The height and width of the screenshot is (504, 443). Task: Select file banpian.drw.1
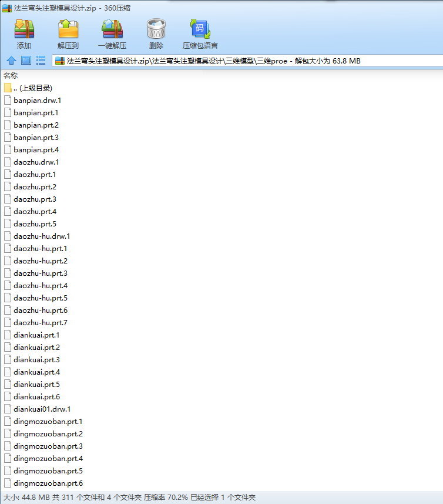[33, 101]
